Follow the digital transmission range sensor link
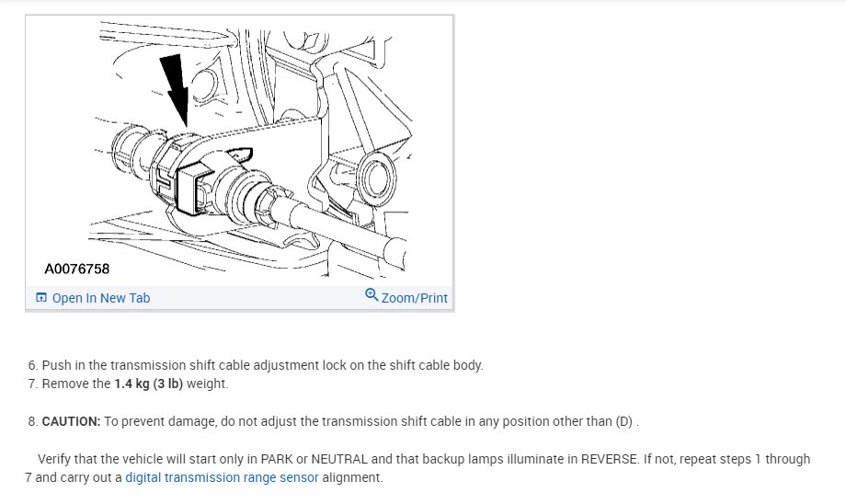The width and height of the screenshot is (846, 504). point(222,477)
